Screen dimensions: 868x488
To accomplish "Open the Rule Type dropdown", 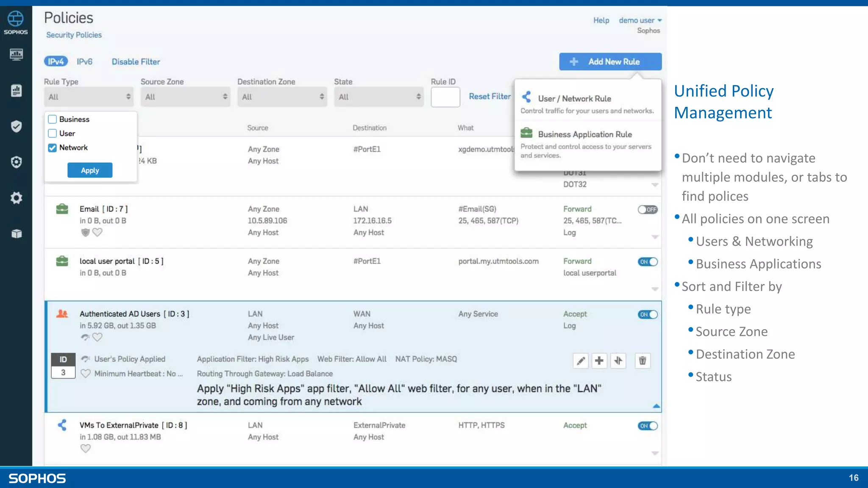I will [89, 97].
